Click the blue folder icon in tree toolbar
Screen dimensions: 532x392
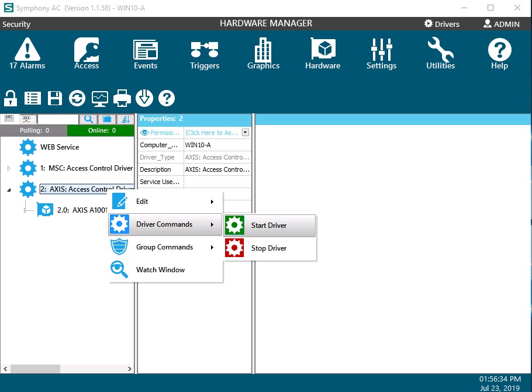click(x=107, y=119)
